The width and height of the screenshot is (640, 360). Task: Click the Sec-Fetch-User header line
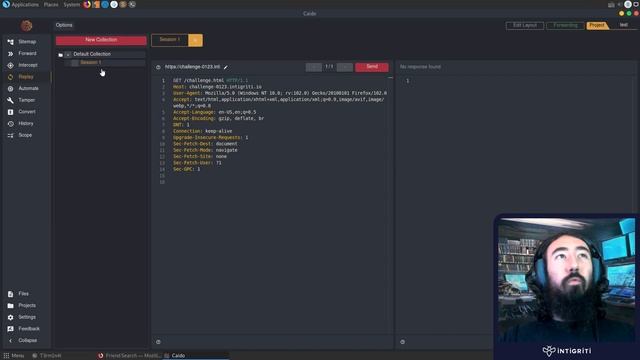click(x=197, y=163)
